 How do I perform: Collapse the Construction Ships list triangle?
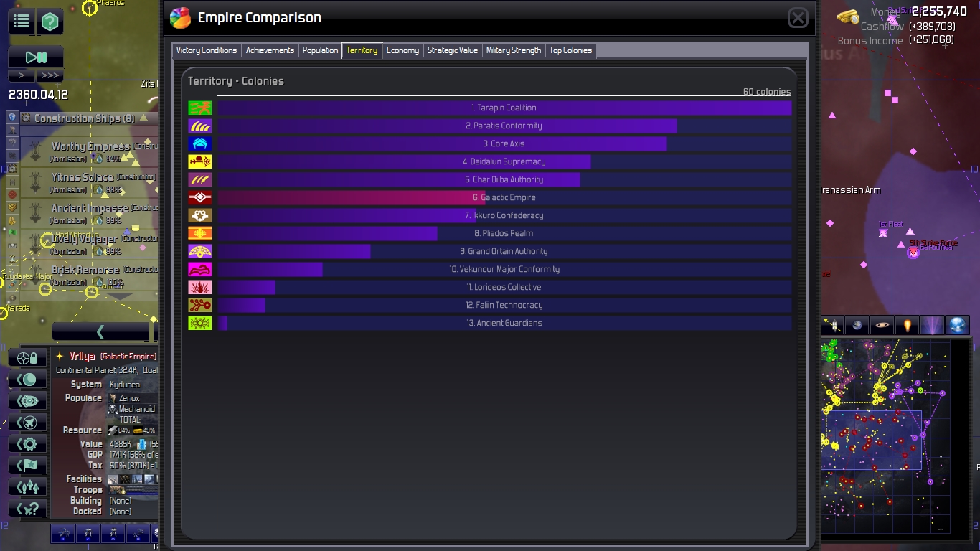tap(143, 118)
